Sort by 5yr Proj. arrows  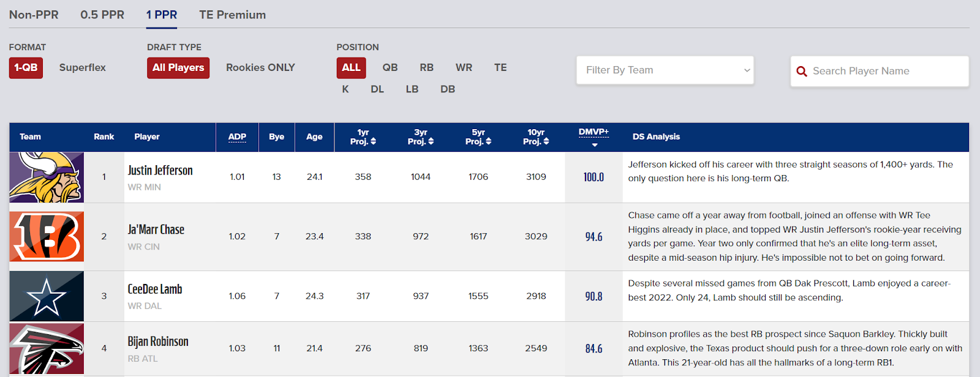[x=488, y=141]
